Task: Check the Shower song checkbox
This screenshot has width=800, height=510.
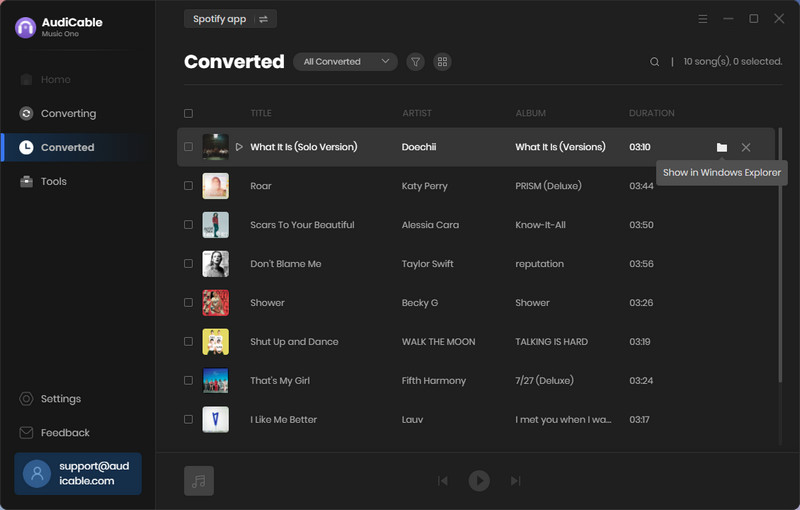Action: point(188,302)
